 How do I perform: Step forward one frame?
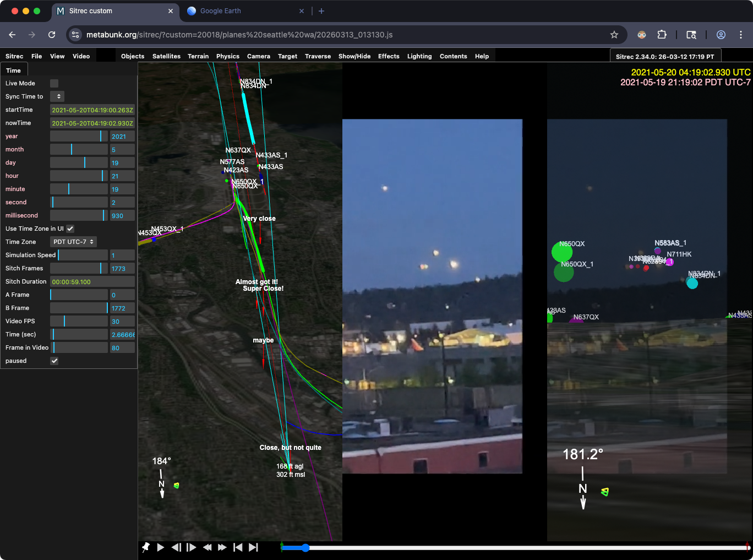(192, 547)
